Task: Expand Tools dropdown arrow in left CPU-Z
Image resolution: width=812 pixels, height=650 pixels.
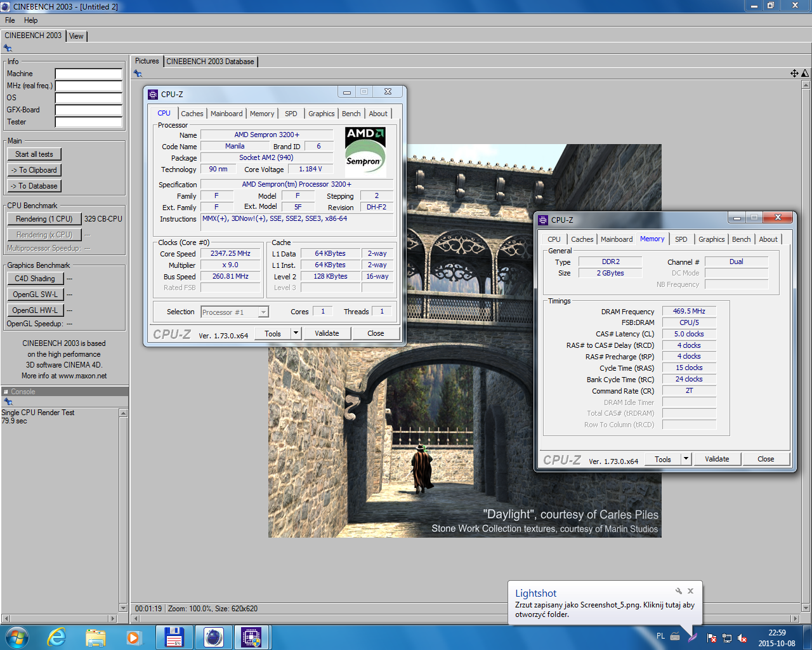Action: coord(295,333)
